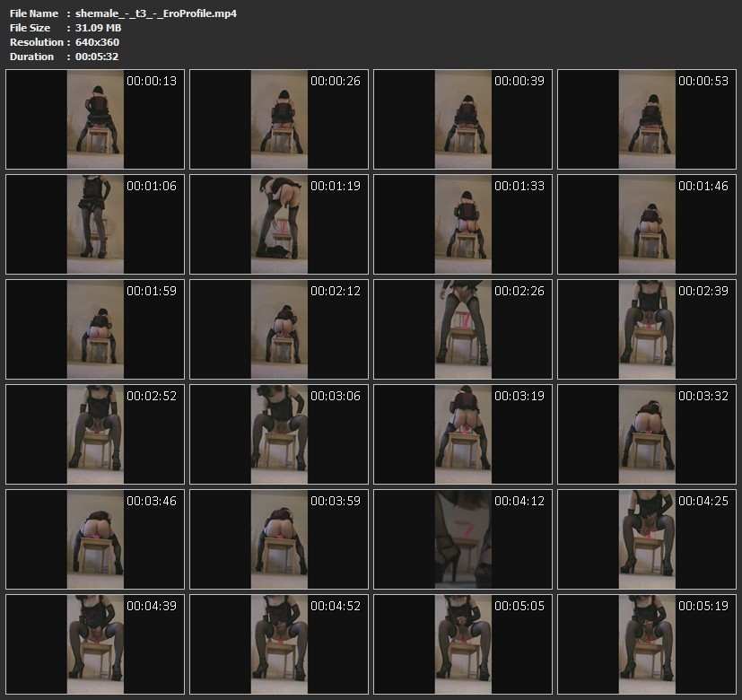Select the frame stamped 00:05:05
Image resolution: width=742 pixels, height=700 pixels.
point(463,643)
